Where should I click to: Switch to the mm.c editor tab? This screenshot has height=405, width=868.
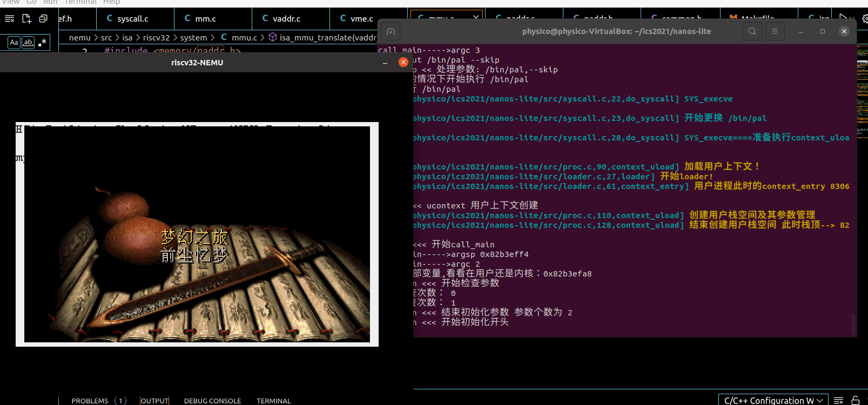tap(205, 19)
